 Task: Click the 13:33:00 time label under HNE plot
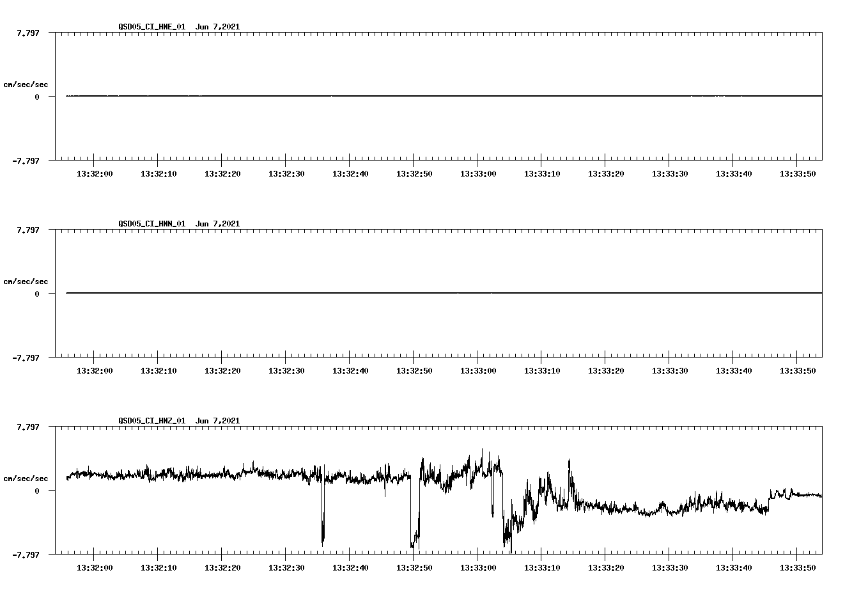(x=478, y=174)
